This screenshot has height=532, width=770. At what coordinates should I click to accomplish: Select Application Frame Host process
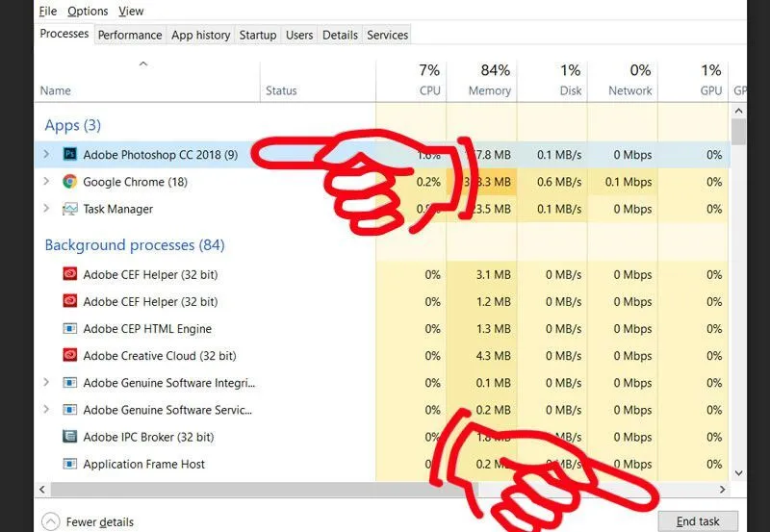coord(143,464)
